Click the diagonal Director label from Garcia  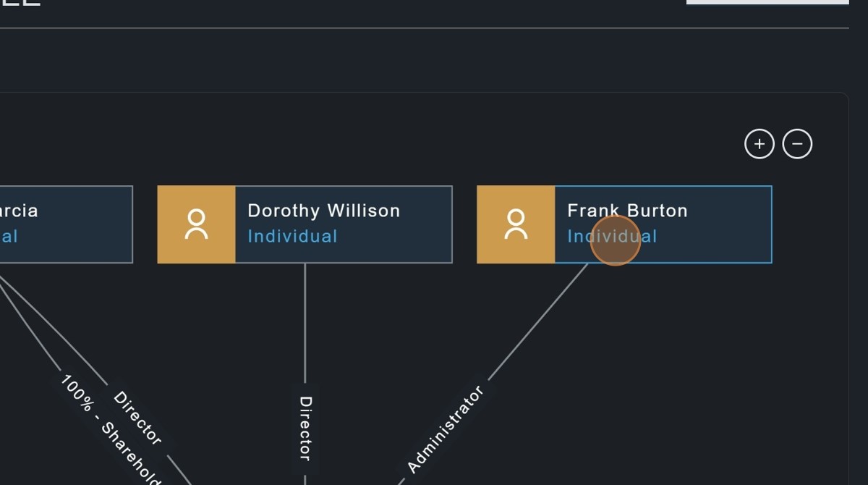[137, 418]
